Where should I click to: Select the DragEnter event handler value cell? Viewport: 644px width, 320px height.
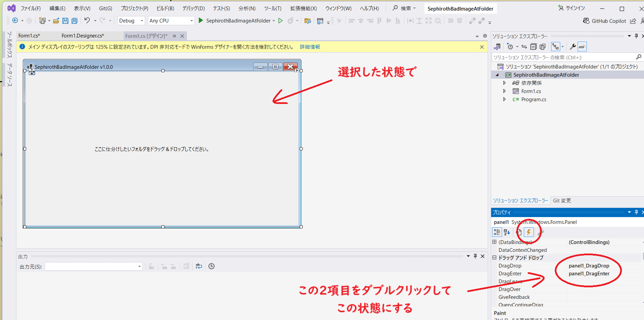tap(604, 274)
